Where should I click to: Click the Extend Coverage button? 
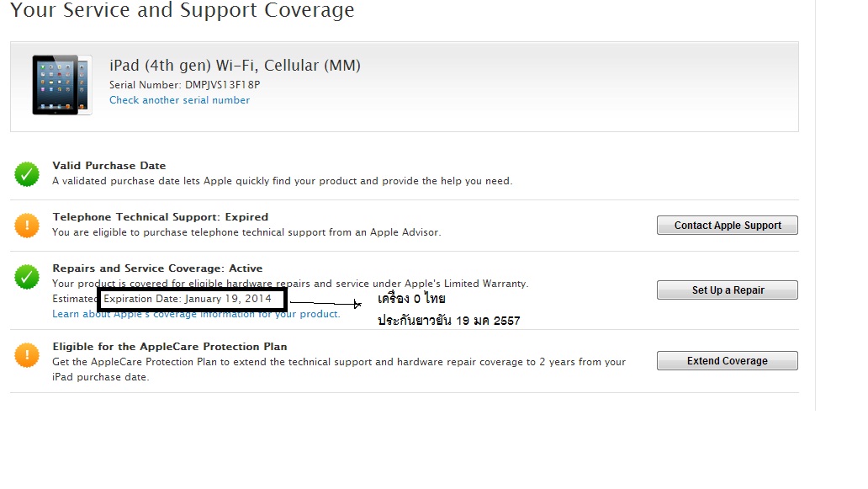coord(727,361)
